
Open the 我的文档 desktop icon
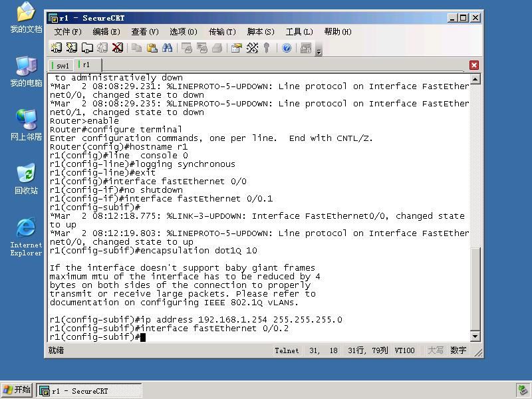pos(26,17)
